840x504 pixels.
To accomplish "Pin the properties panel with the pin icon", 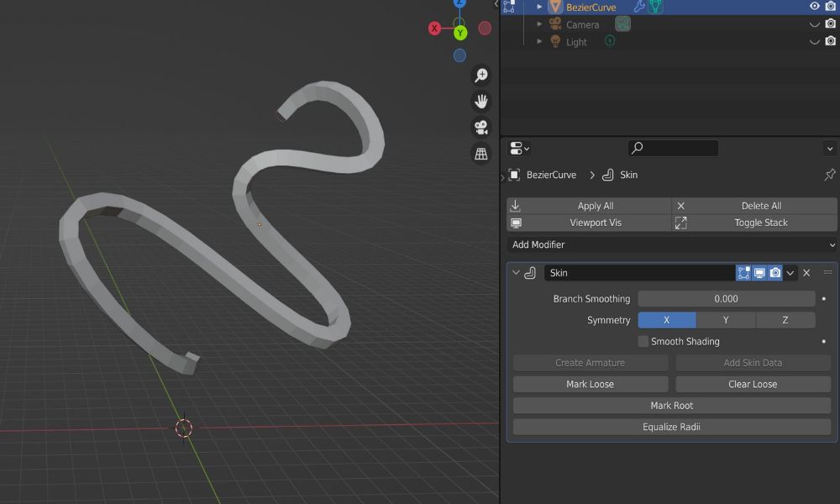I will (829, 175).
